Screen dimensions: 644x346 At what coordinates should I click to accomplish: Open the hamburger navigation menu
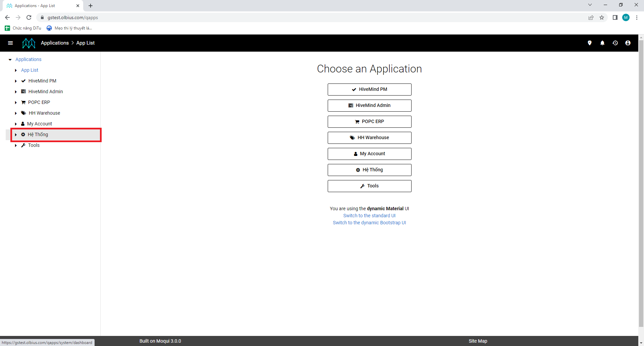pos(10,43)
